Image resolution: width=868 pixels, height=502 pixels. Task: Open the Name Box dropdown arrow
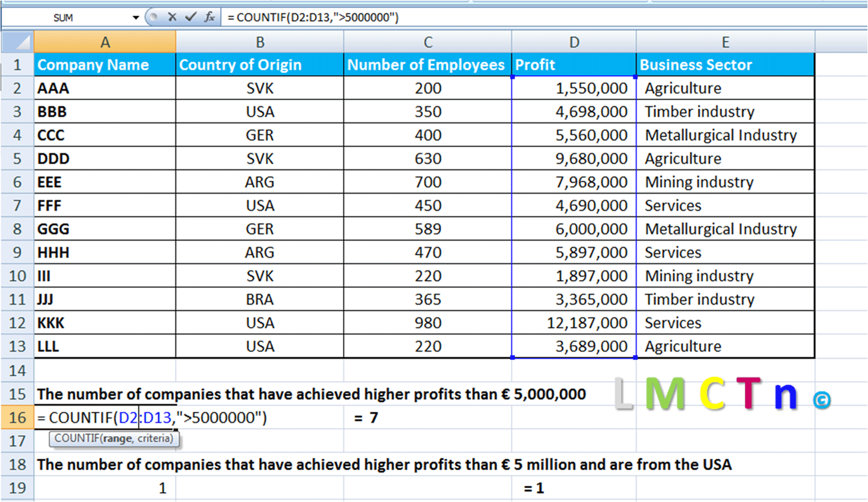[135, 18]
